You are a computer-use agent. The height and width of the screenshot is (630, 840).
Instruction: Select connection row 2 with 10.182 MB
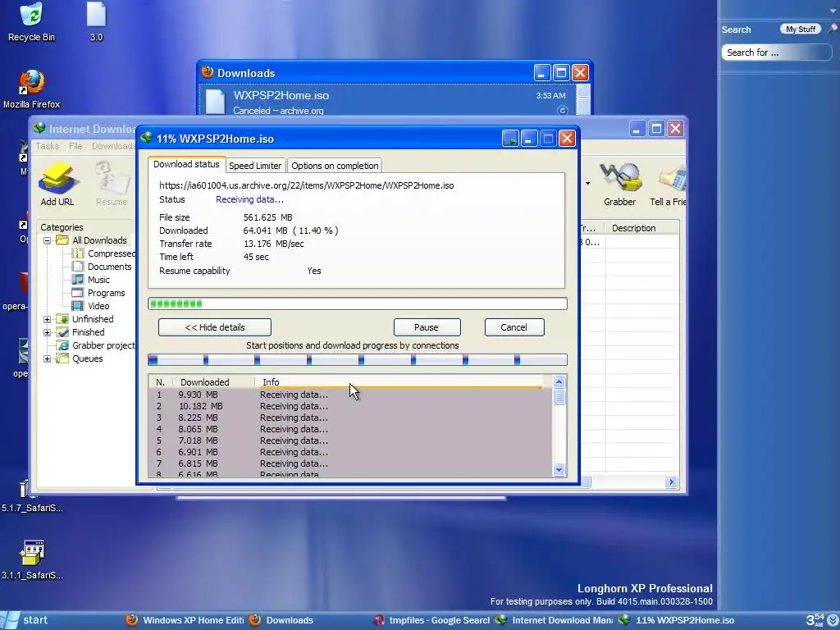point(351,406)
